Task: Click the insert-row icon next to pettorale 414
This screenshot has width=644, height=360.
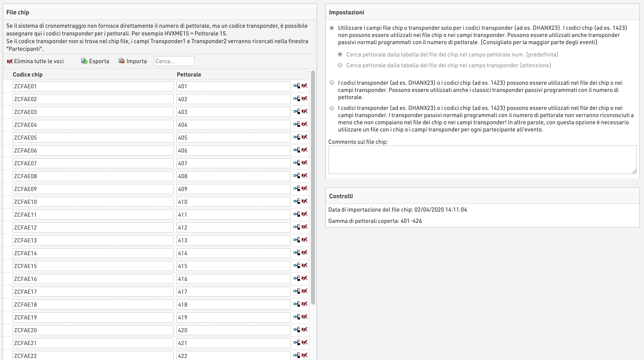Action: point(297,253)
